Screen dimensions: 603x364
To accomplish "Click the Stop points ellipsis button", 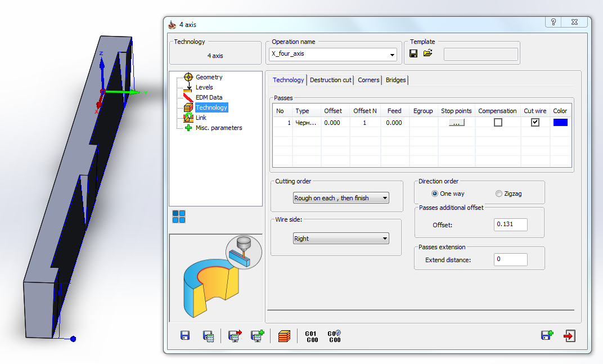I will (x=457, y=122).
